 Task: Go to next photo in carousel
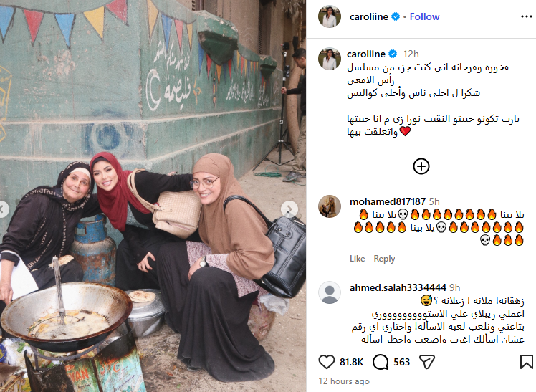pyautogui.click(x=289, y=209)
